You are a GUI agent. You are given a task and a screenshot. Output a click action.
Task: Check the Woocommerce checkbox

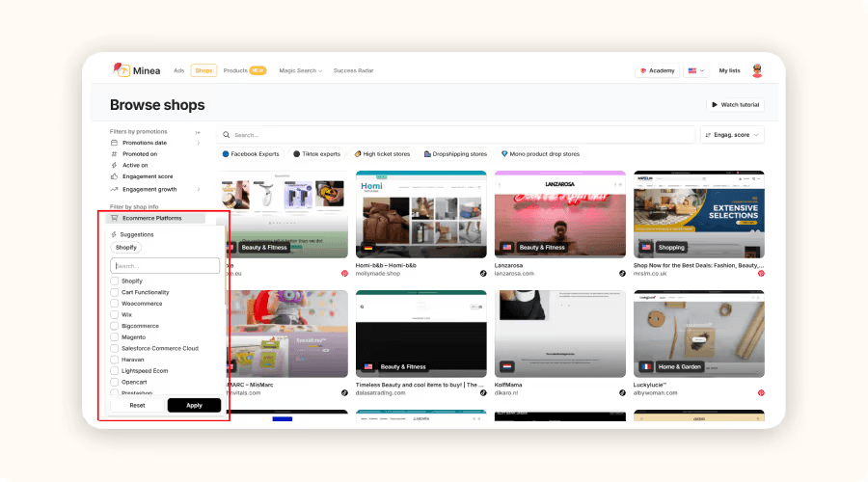115,304
